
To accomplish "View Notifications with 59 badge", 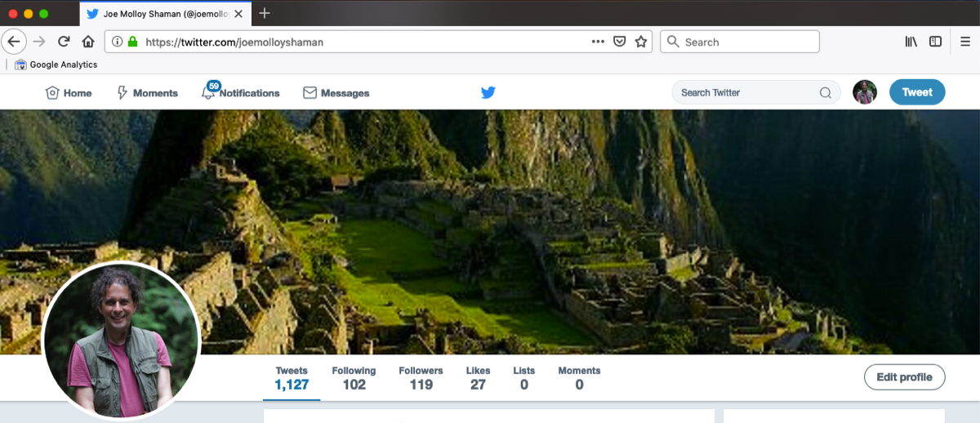I will 241,93.
